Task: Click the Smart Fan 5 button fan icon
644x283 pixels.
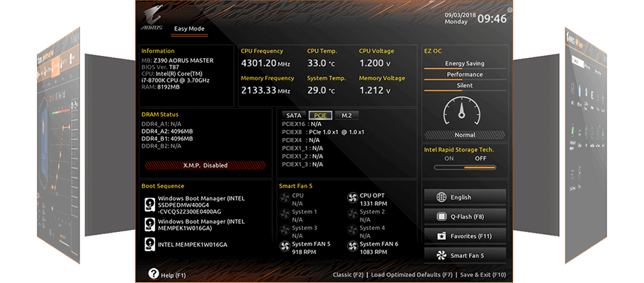Action: click(x=441, y=255)
